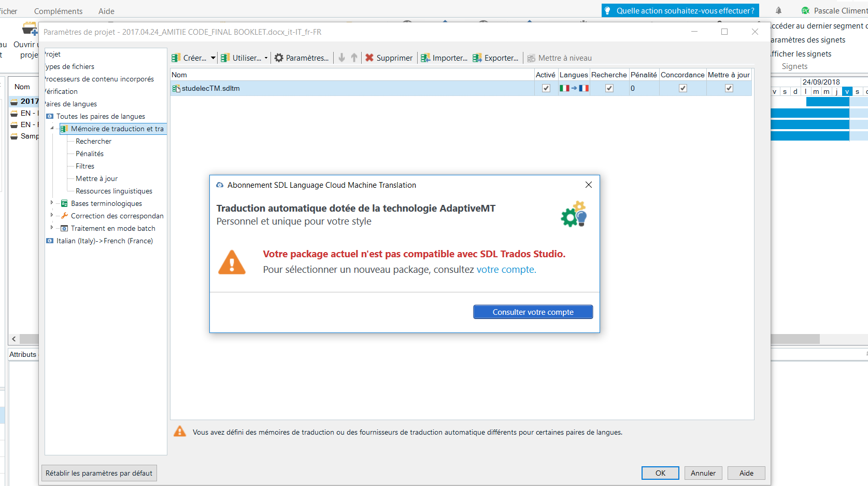Image resolution: width=868 pixels, height=486 pixels.
Task: Select the Pénalités tree item
Action: click(90, 154)
